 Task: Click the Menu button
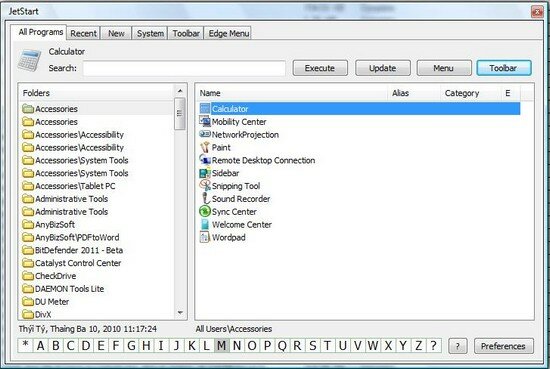pyautogui.click(x=444, y=68)
